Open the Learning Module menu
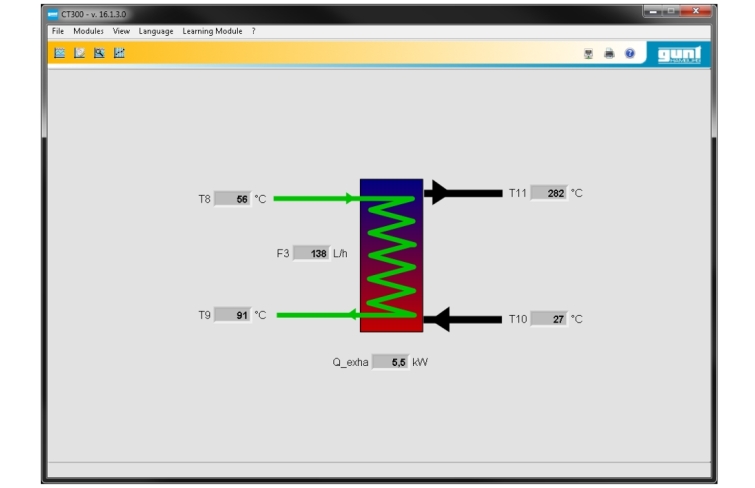The width and height of the screenshot is (755, 488). pos(212,31)
